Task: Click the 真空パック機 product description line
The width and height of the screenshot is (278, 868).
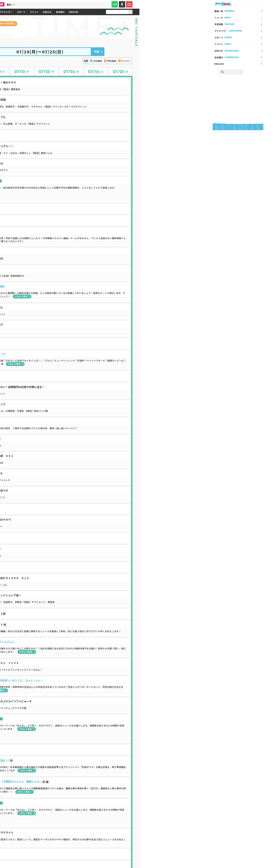Action: (x=24, y=411)
